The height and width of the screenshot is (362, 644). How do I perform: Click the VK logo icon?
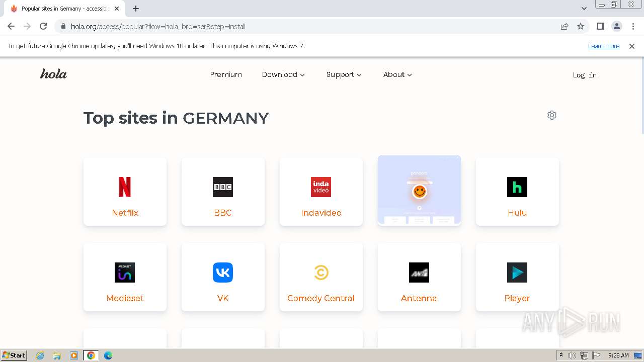[x=223, y=273]
